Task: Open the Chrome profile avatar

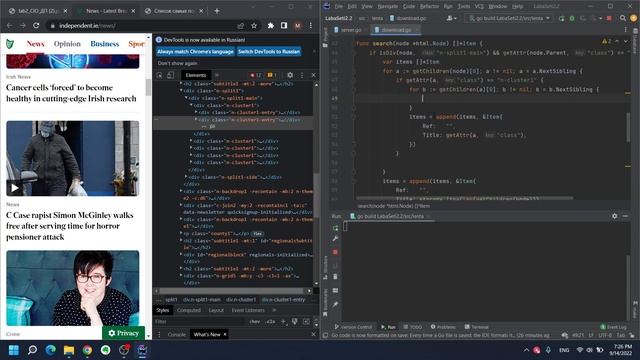Action: point(298,26)
